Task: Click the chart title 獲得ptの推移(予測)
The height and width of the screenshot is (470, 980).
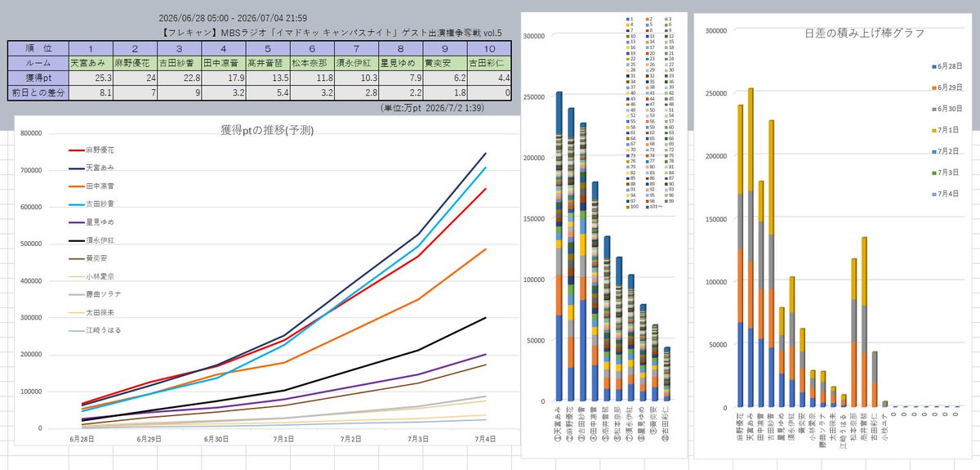Action: click(267, 130)
